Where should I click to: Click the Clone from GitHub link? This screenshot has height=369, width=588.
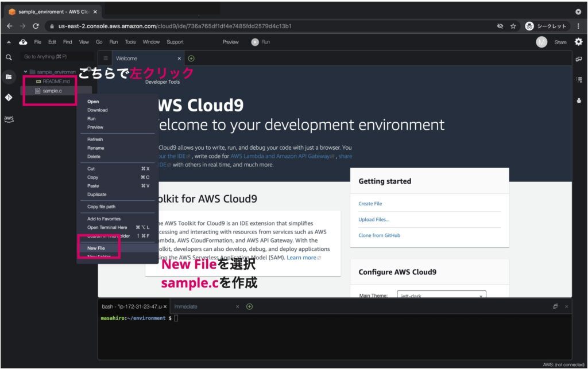pos(379,235)
